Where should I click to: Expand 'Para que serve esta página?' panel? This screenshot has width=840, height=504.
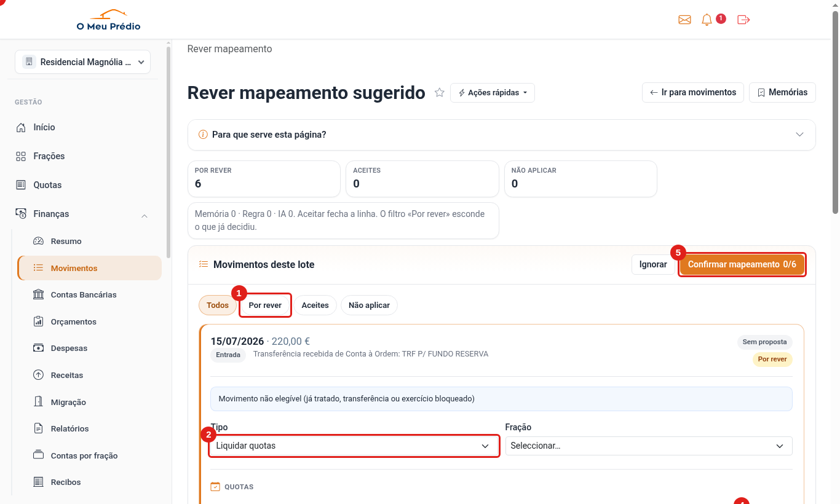502,135
